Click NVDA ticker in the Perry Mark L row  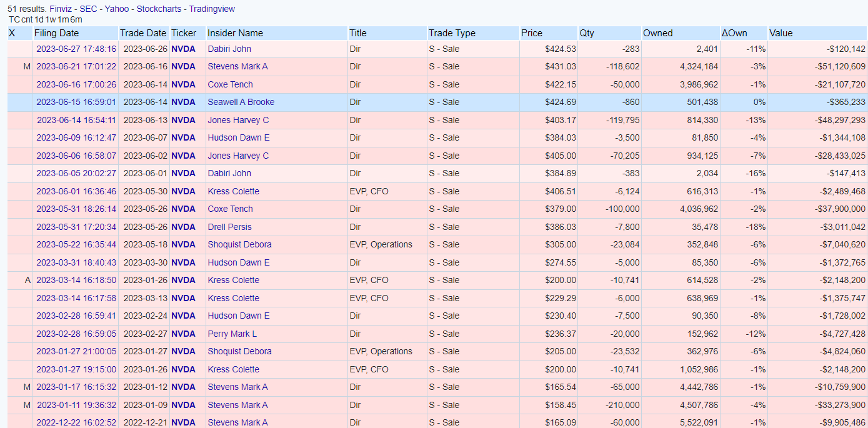click(183, 334)
